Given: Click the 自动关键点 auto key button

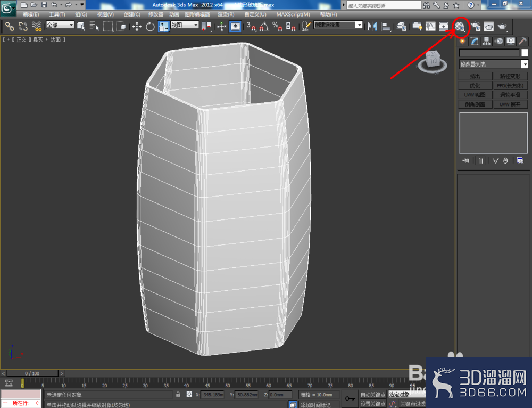Looking at the screenshot, I should click(373, 394).
